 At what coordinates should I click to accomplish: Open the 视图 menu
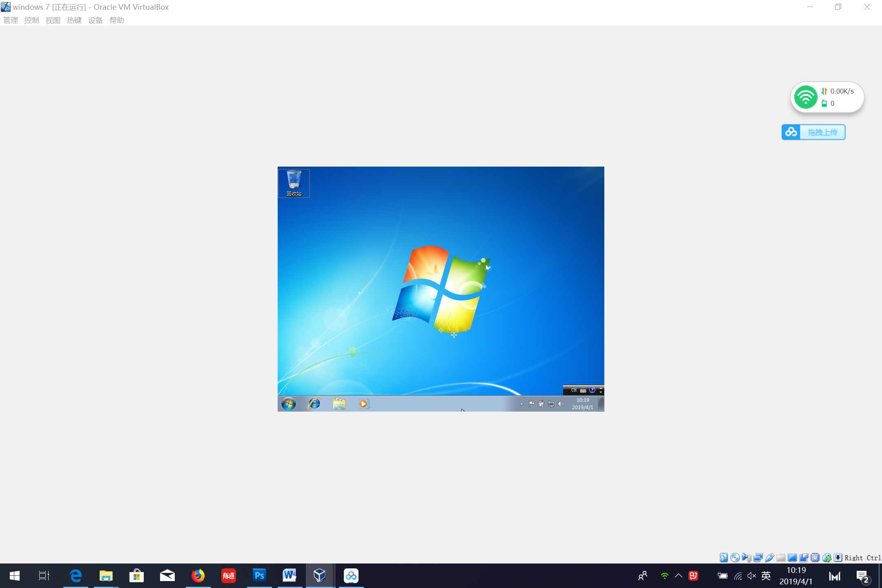click(53, 20)
